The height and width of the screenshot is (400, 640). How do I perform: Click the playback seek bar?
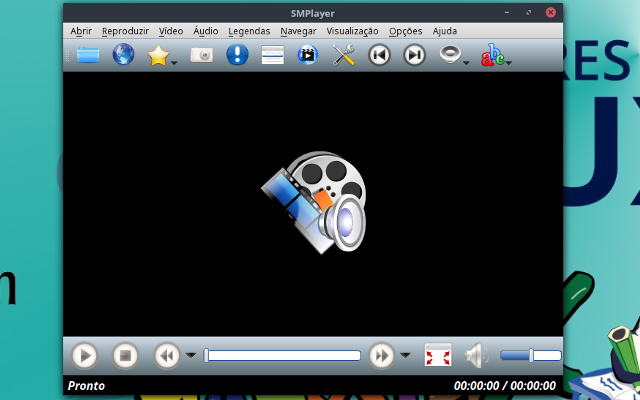click(x=282, y=356)
